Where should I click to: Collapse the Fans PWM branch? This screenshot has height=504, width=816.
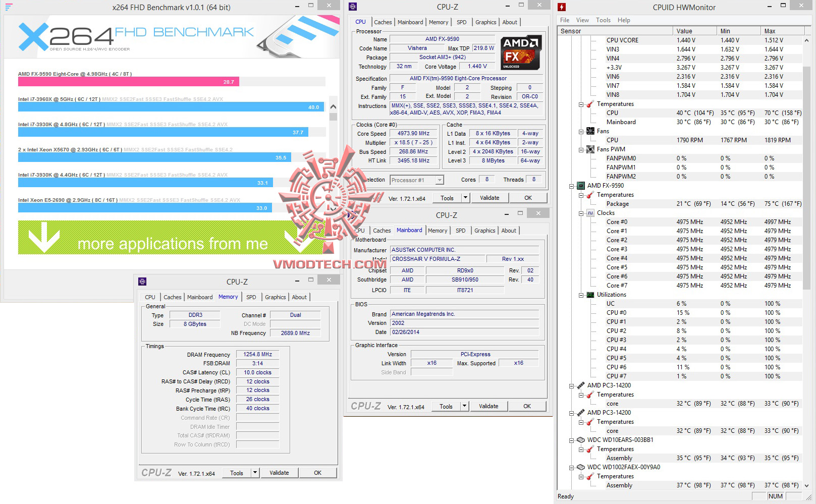tap(581, 150)
